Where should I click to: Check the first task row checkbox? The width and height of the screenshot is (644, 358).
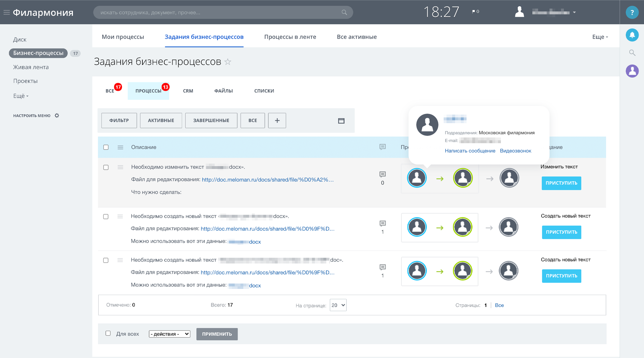[x=106, y=167]
